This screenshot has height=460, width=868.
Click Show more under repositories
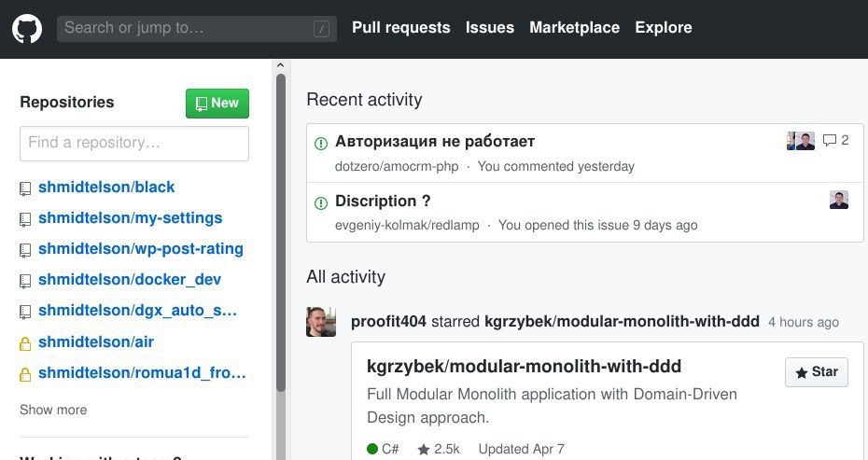pyautogui.click(x=53, y=410)
